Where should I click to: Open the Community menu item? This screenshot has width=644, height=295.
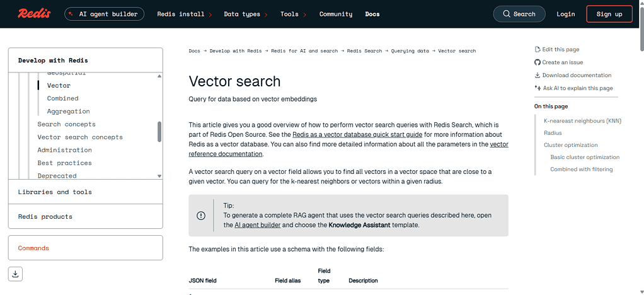tap(336, 14)
